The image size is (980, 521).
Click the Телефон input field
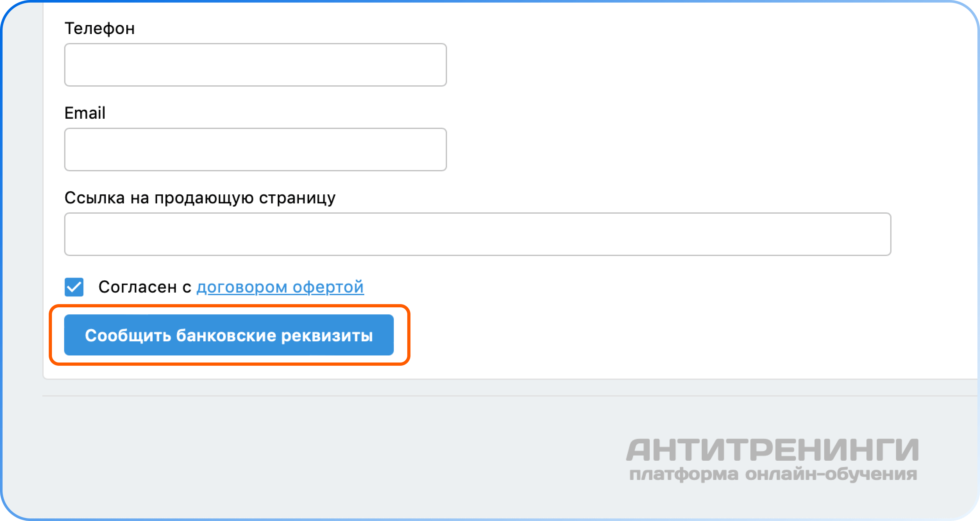click(x=255, y=65)
